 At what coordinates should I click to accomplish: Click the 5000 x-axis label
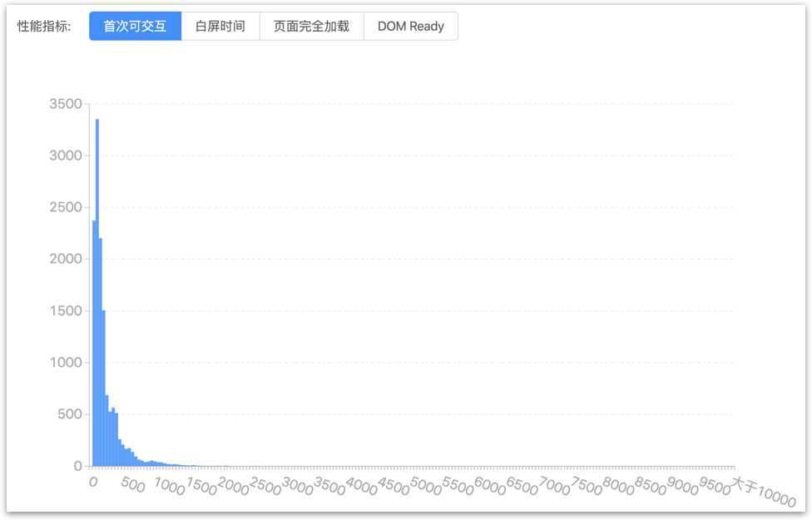click(426, 486)
